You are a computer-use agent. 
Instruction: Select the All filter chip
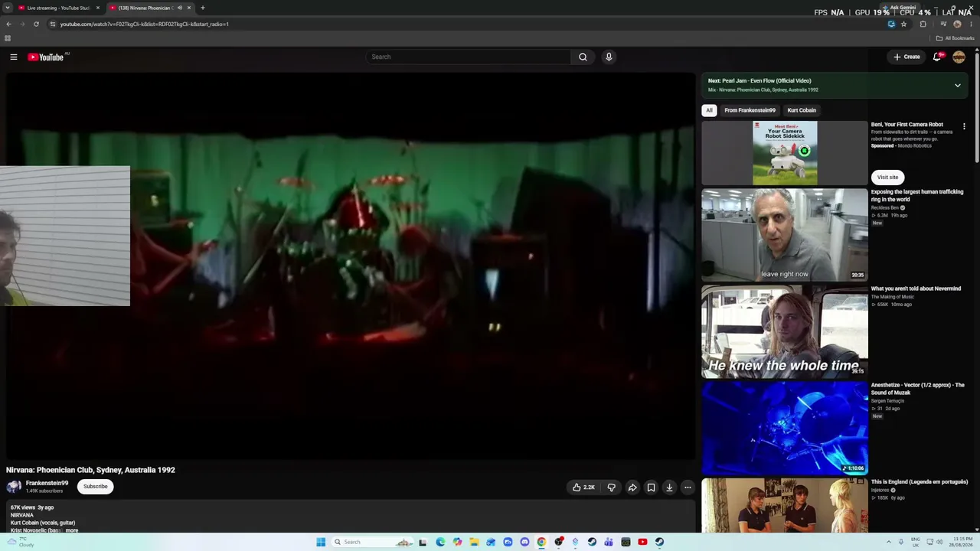coord(709,110)
